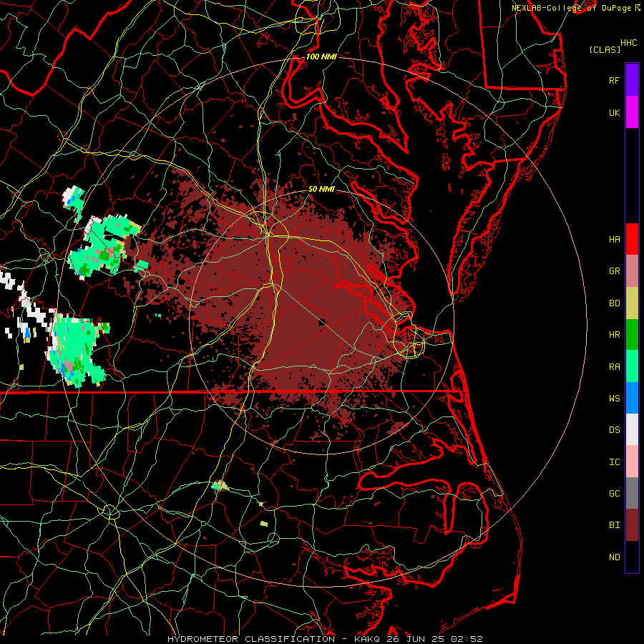The height and width of the screenshot is (644, 644).
Task: Click the HR dark green legend swatch
Action: [632, 335]
